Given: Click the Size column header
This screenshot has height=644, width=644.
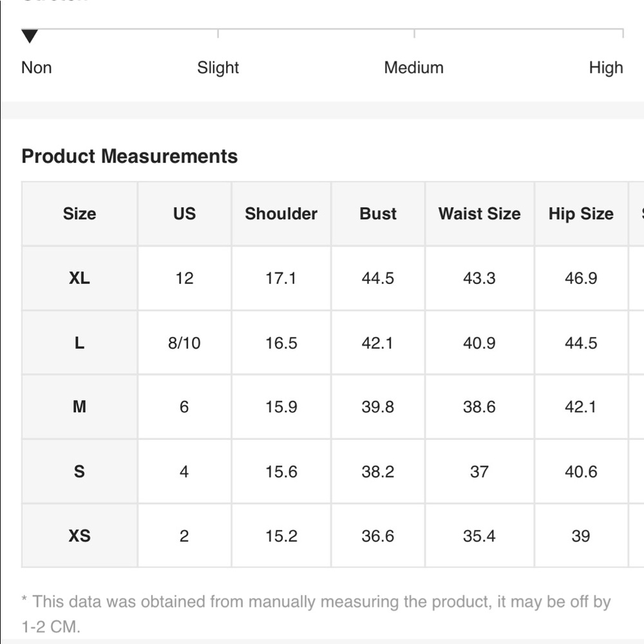Looking at the screenshot, I should tap(80, 214).
